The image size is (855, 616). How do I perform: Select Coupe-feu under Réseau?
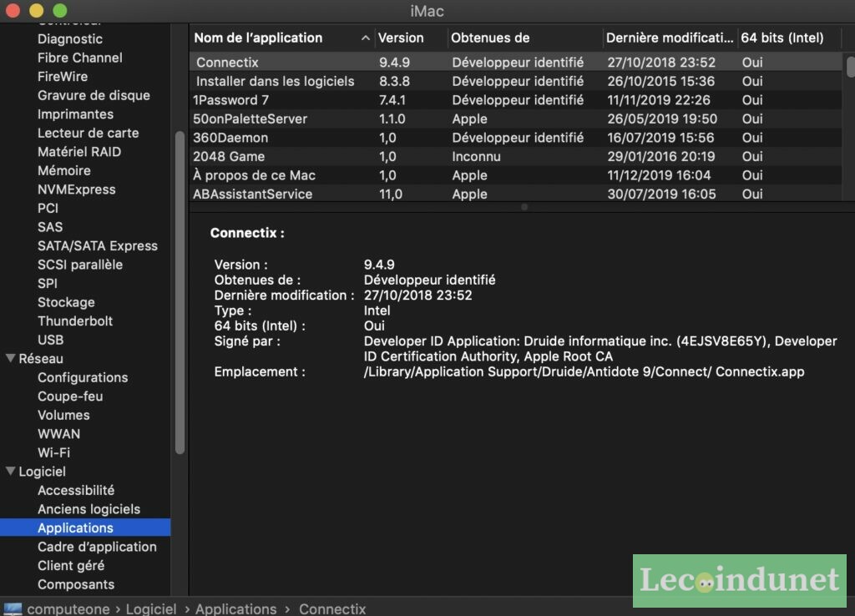[x=70, y=396]
